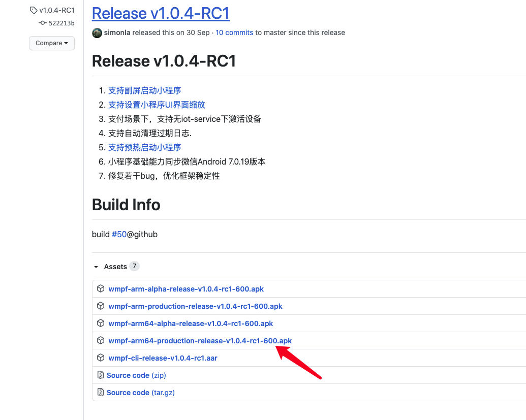
Task: Open the Compare dropdown
Action: pos(51,43)
